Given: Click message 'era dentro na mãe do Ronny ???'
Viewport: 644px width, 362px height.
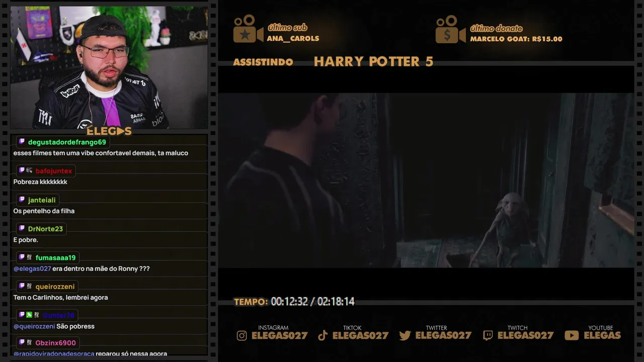Looking at the screenshot, I should [x=101, y=268].
